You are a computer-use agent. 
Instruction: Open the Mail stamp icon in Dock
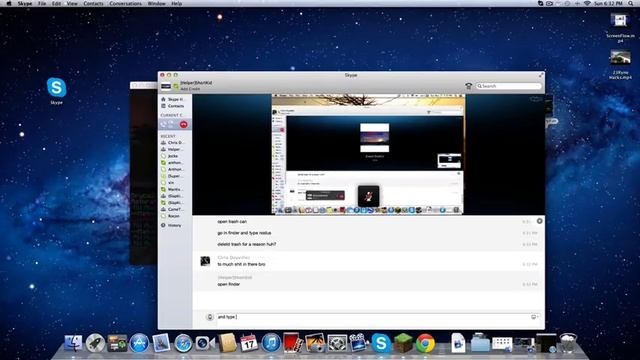click(161, 343)
